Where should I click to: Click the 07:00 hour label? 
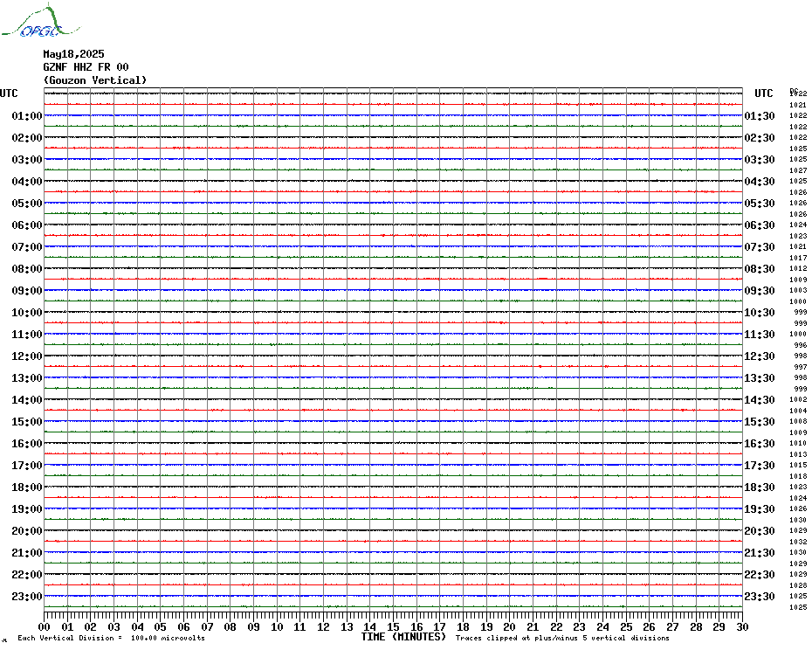[27, 246]
